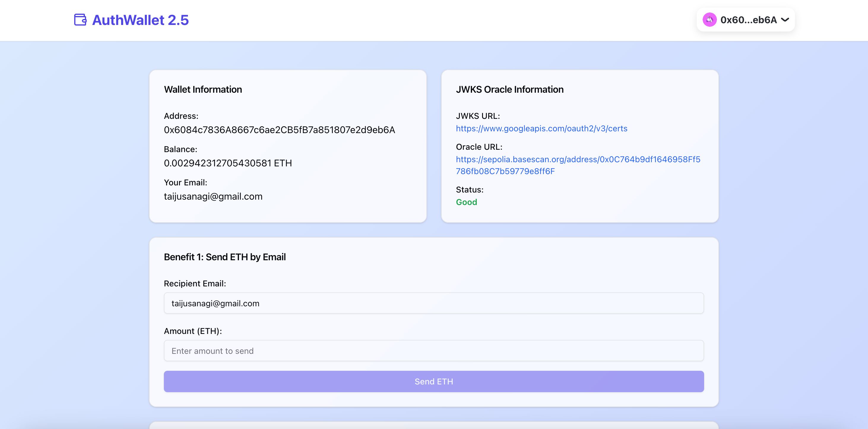Click the Balance: label
The height and width of the screenshot is (429, 868).
180,149
